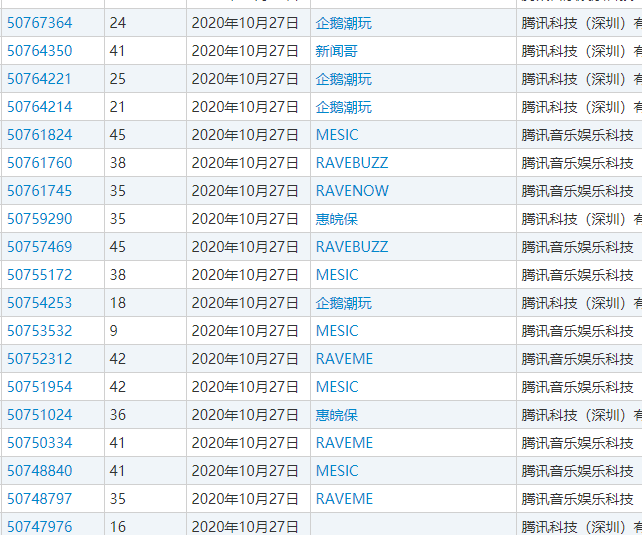Select class 25 cell in row 50764221
The height and width of the screenshot is (535, 642).
coord(145,79)
